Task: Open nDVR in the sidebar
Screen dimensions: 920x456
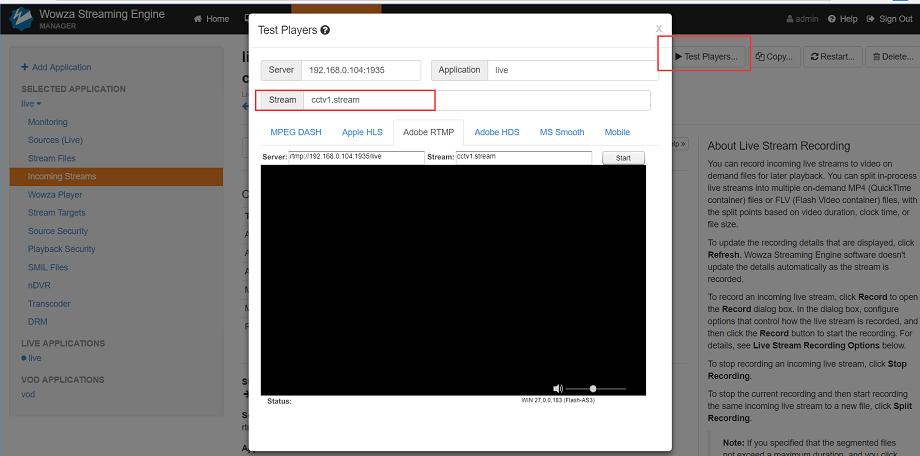Action: tap(38, 285)
